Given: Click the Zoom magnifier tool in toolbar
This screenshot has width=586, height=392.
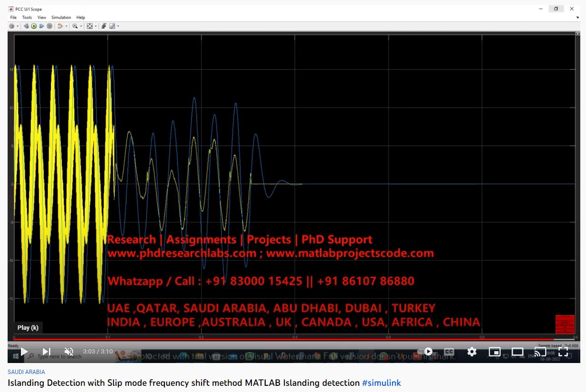Looking at the screenshot, I should click(75, 26).
